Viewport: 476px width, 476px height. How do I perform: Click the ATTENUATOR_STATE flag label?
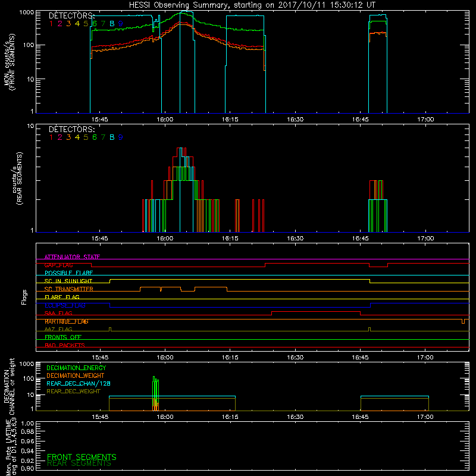coord(72,257)
